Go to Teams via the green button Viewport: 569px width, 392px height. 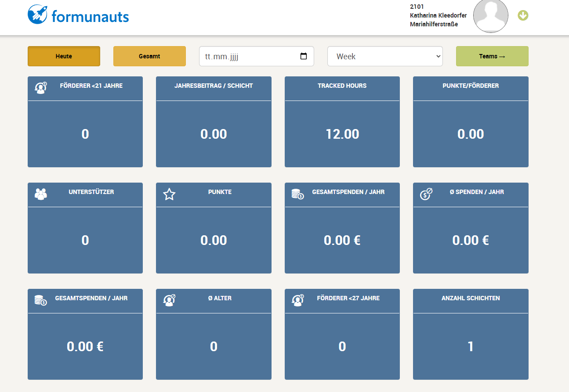(x=492, y=56)
